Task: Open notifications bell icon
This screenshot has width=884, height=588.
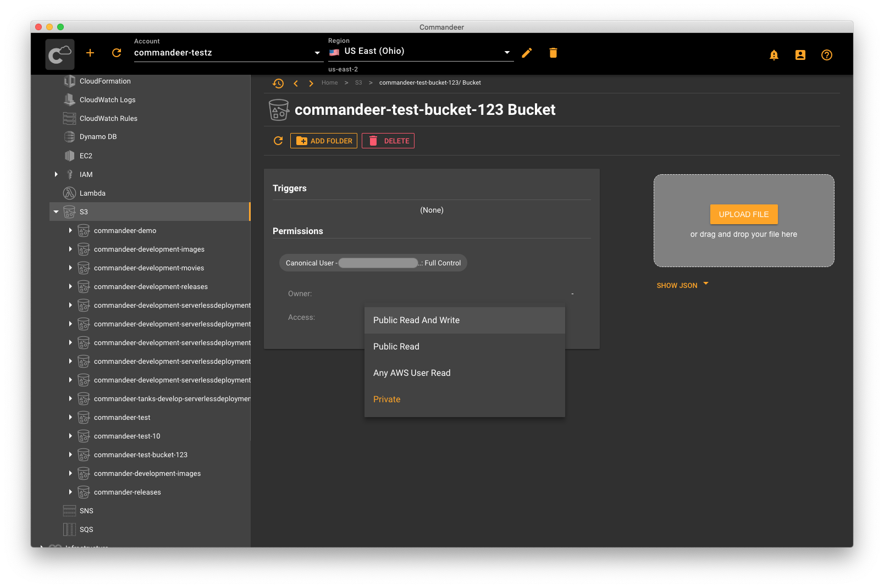Action: coord(774,55)
